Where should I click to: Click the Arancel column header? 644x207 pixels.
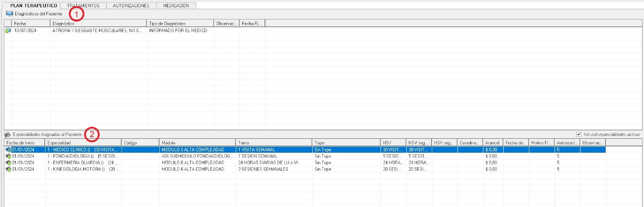tap(492, 143)
